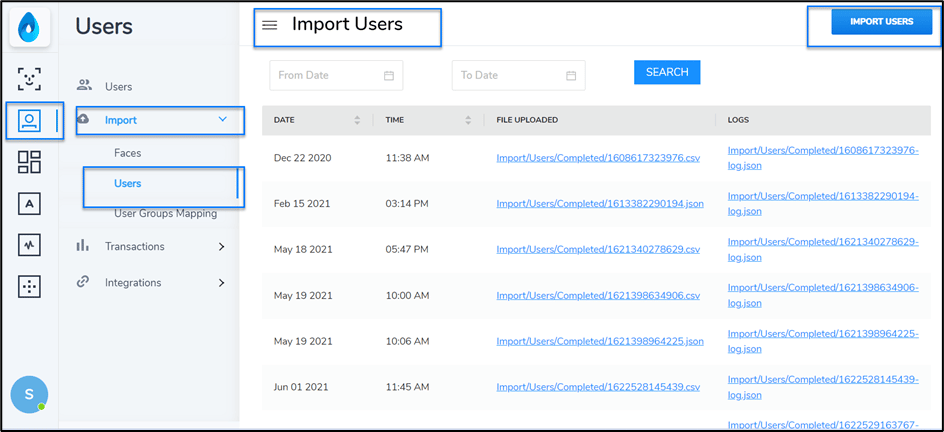944x432 pixels.
Task: Open log 1621398634906-log.json link
Action: [x=823, y=295]
